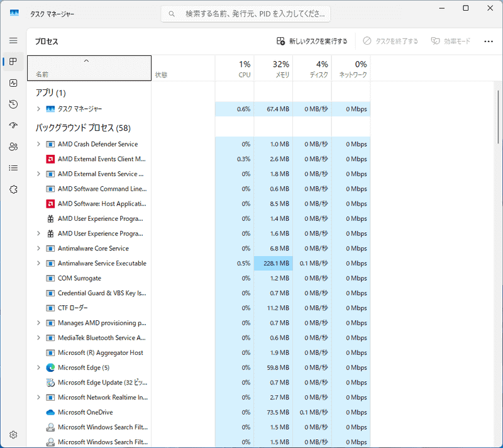Open the hamburger navigation menu

pos(13,40)
